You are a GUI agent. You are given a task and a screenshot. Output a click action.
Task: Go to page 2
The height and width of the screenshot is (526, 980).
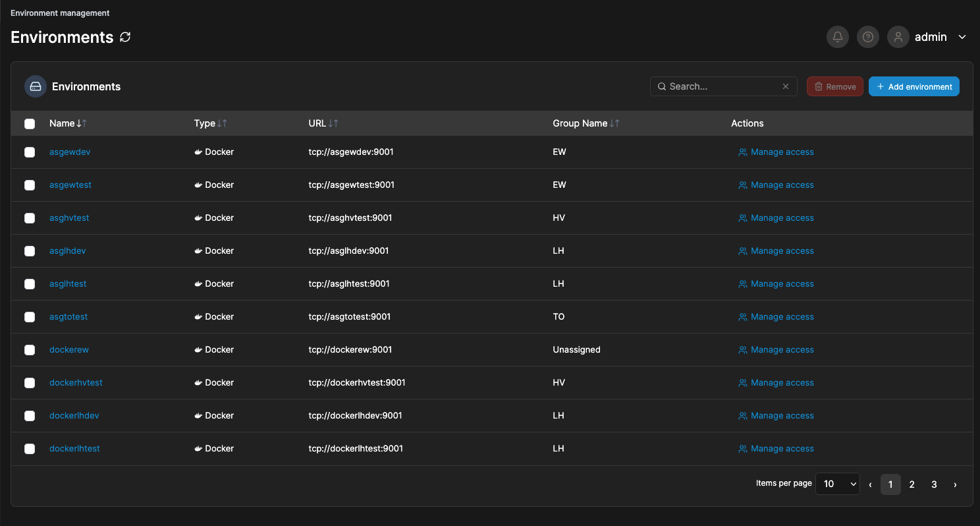pyautogui.click(x=912, y=484)
